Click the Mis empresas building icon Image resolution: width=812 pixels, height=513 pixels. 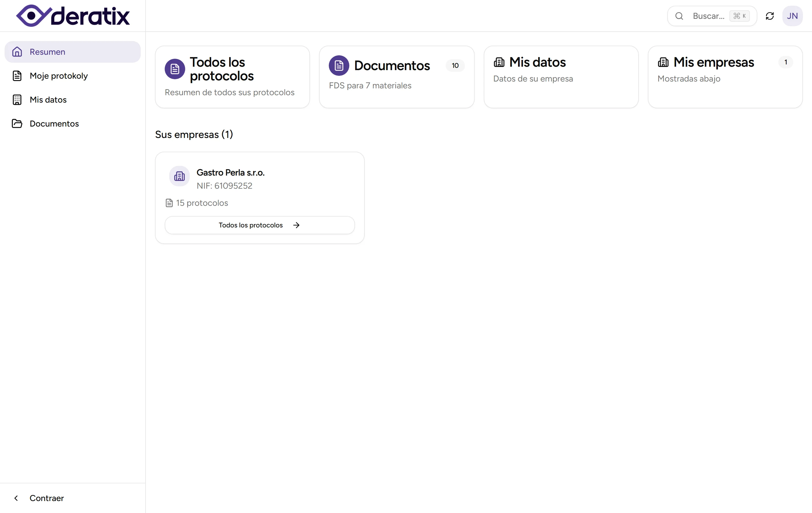663,62
